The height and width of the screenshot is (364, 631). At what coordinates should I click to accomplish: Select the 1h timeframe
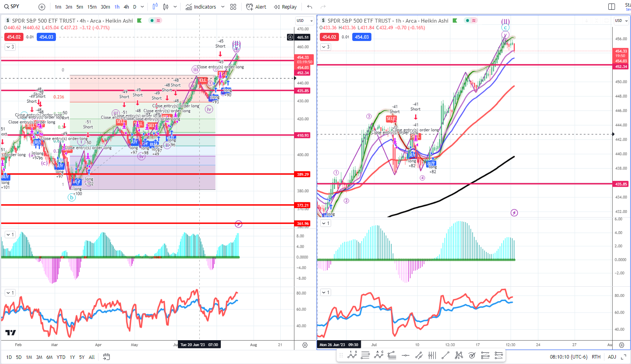click(x=117, y=7)
